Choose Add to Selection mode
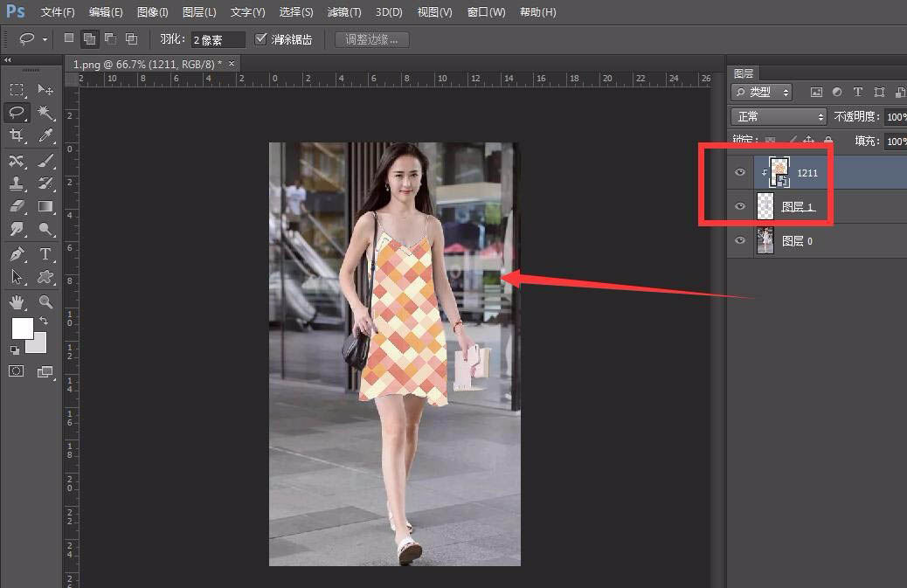The width and height of the screenshot is (907, 588). [90, 38]
